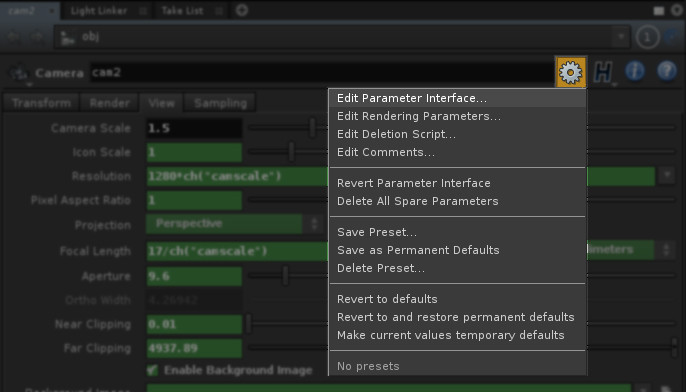
Task: Choose Revert to defaults
Action: tap(457, 299)
